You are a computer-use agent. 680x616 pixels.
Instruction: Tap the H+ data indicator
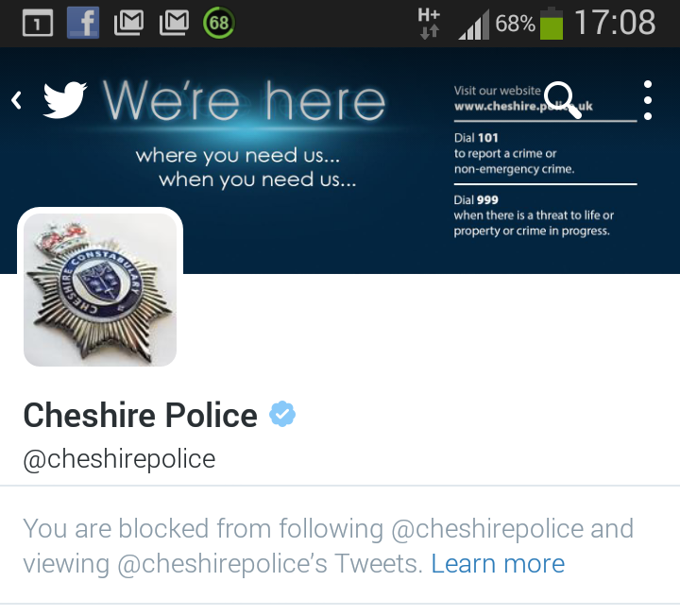pyautogui.click(x=430, y=24)
